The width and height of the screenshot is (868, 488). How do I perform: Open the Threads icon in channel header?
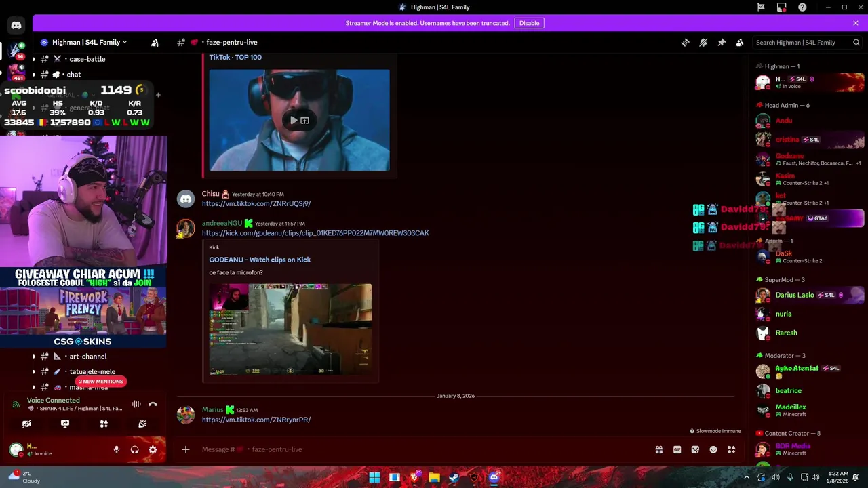click(685, 42)
